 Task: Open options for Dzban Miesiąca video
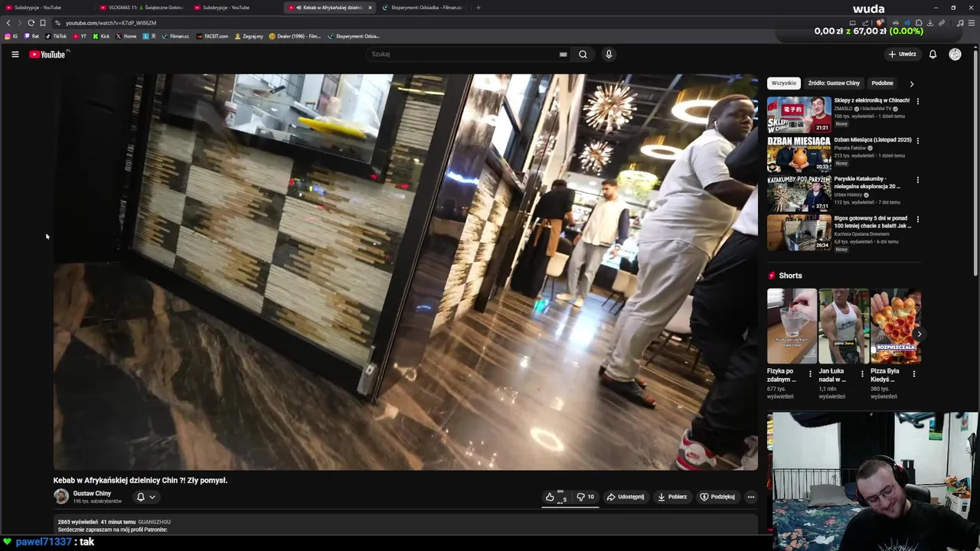(x=917, y=141)
